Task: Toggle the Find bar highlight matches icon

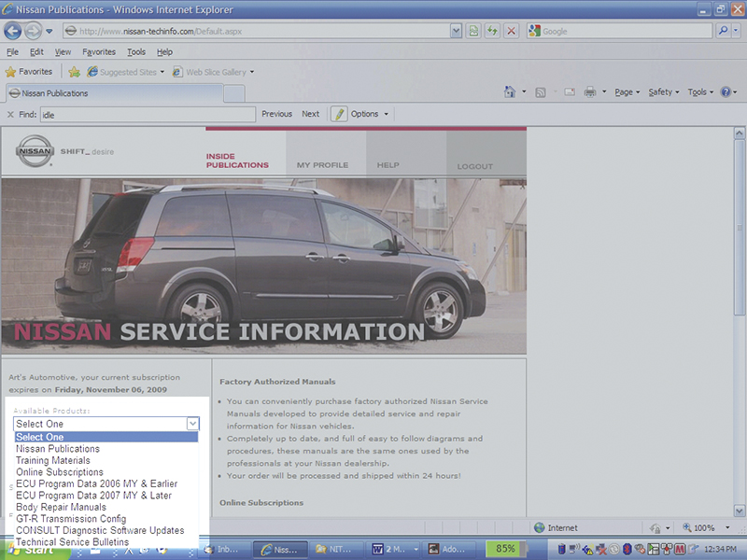Action: pyautogui.click(x=339, y=114)
